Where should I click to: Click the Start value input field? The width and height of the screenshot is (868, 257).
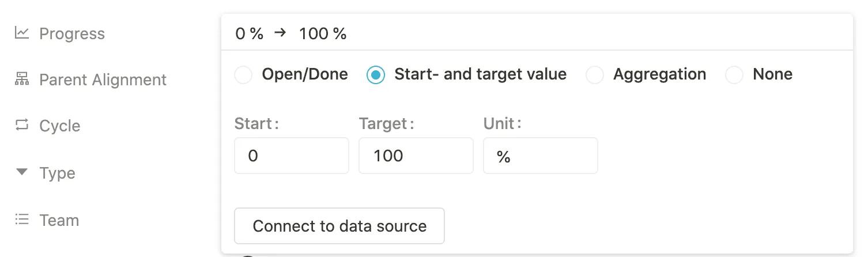click(291, 156)
